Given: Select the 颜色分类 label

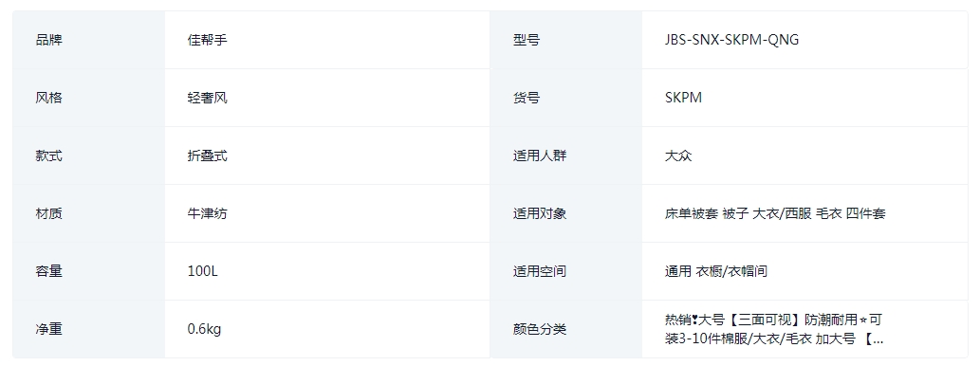Looking at the screenshot, I should (540, 329).
